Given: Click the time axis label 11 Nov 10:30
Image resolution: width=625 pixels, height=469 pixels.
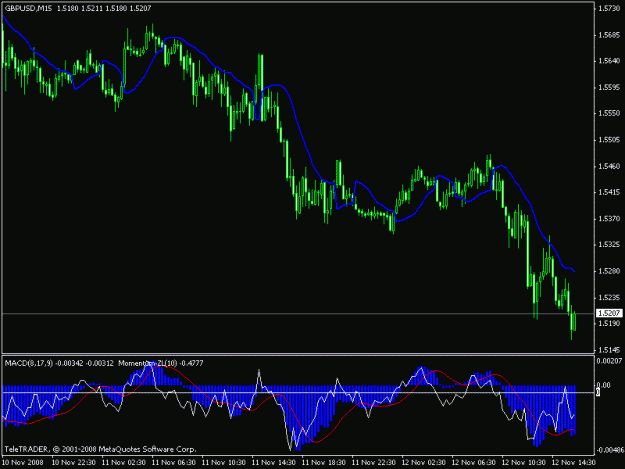Looking at the screenshot, I should 224,463.
